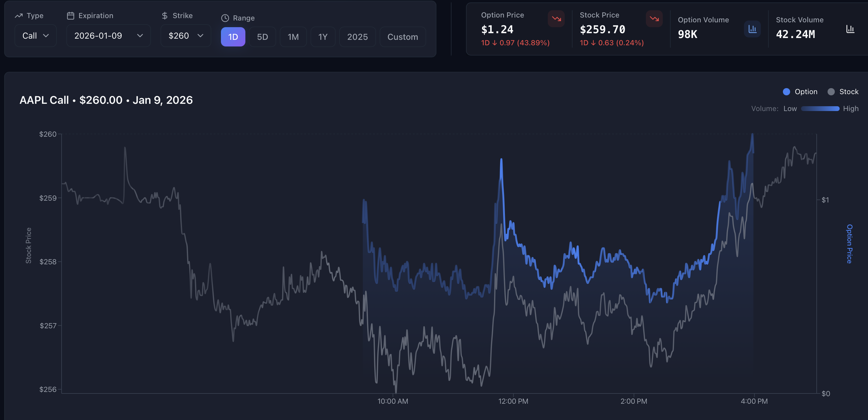Switch to the 5D range tab

coord(263,37)
